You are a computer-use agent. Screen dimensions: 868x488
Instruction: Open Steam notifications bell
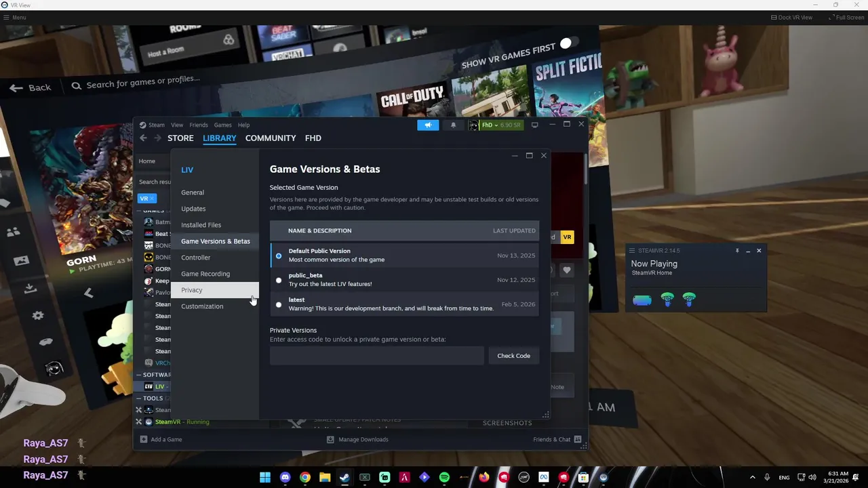pyautogui.click(x=454, y=125)
